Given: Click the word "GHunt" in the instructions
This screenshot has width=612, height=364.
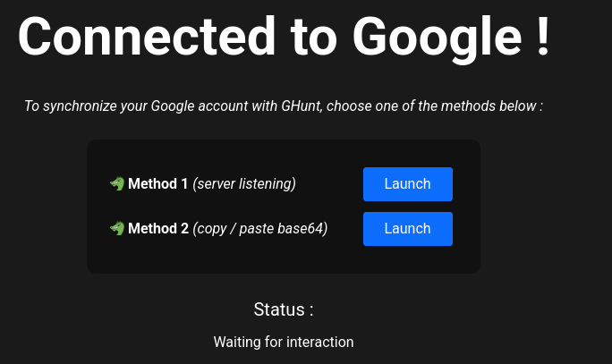Looking at the screenshot, I should point(302,106).
